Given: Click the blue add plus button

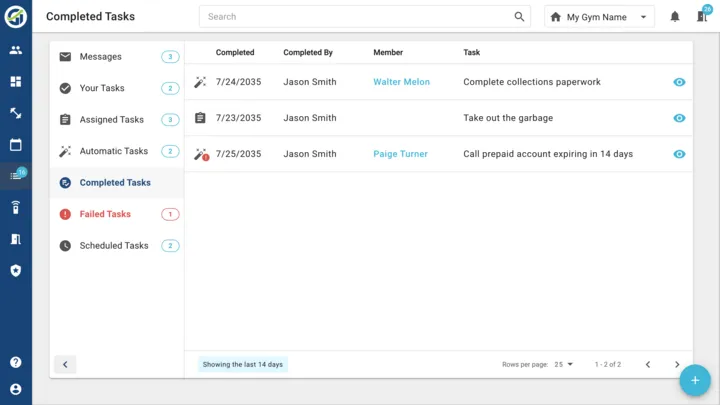Looking at the screenshot, I should click(695, 380).
